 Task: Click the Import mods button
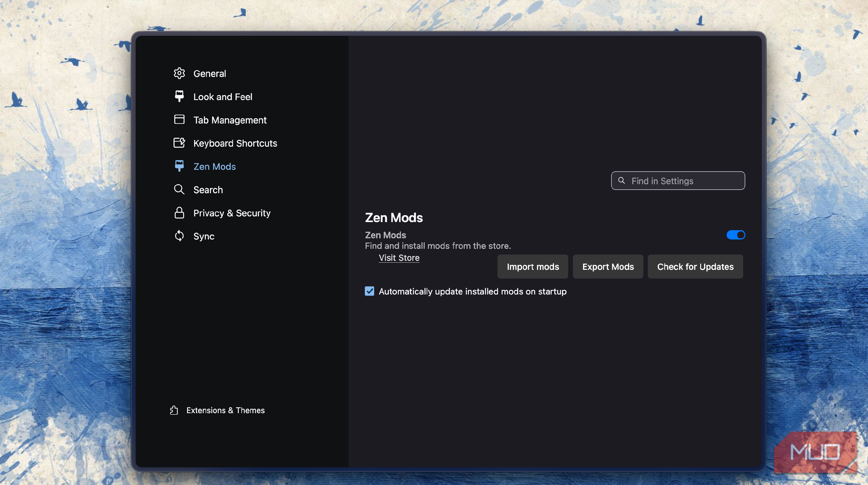[x=533, y=266]
